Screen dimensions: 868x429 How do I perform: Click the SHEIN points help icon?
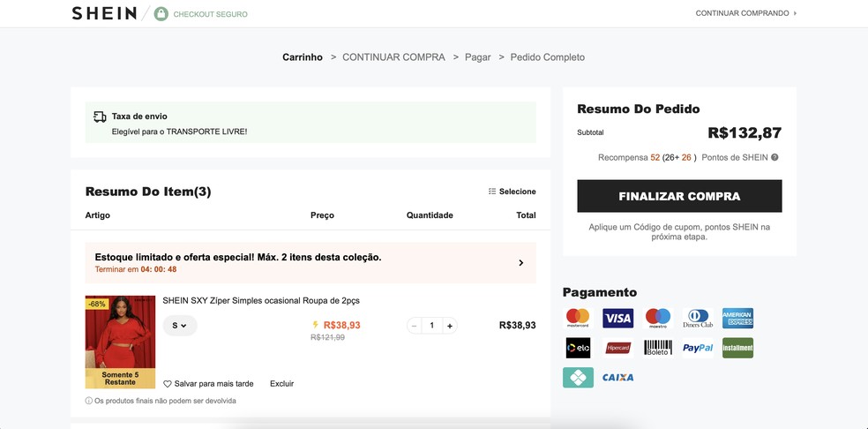(x=774, y=157)
